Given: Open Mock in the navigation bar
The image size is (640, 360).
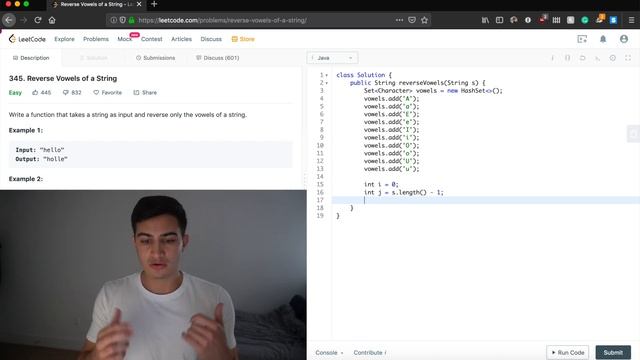Looking at the screenshot, I should 124,39.
